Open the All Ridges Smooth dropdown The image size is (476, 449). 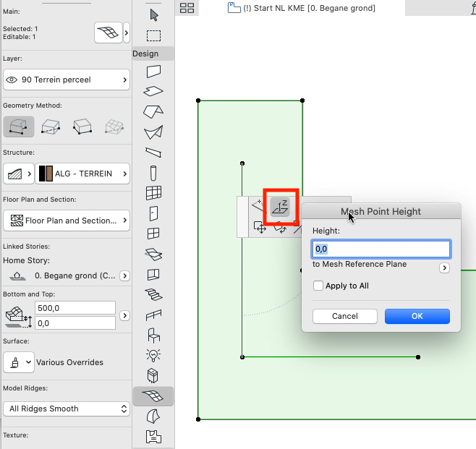pyautogui.click(x=67, y=409)
